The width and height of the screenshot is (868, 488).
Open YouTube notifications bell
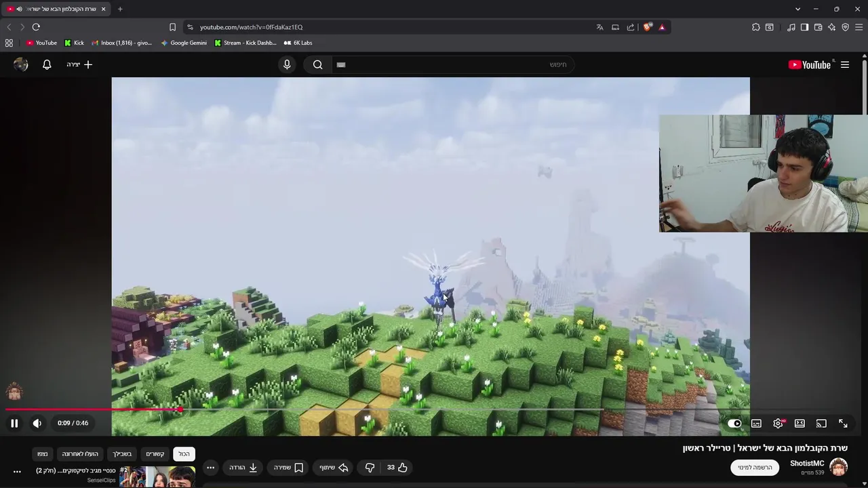(47, 64)
